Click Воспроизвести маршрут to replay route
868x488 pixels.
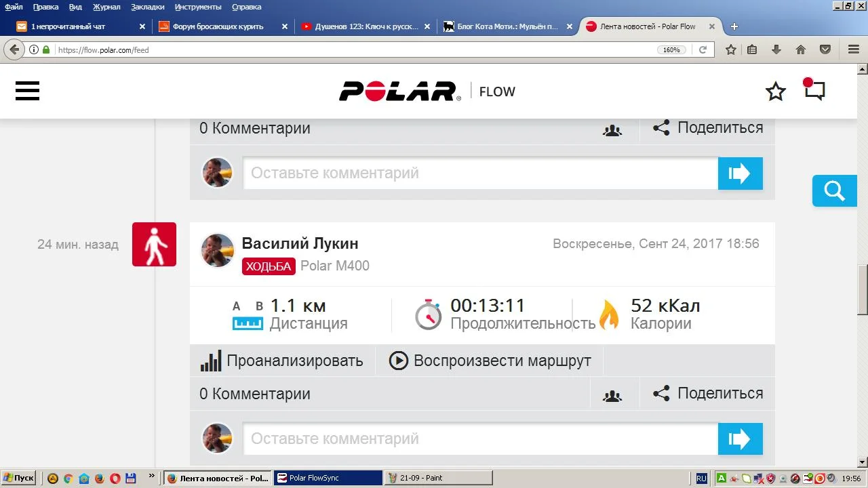coord(490,361)
